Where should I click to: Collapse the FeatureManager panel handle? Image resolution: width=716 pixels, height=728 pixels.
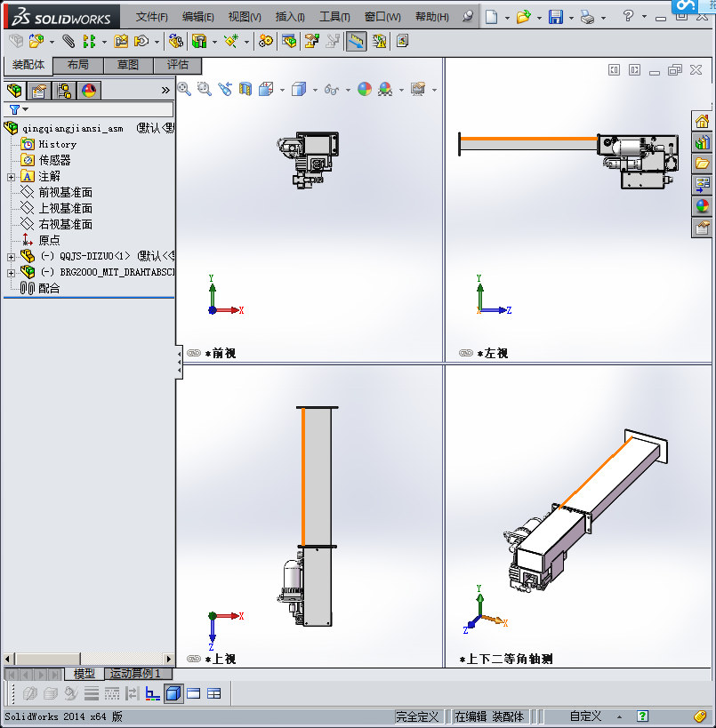[x=179, y=362]
